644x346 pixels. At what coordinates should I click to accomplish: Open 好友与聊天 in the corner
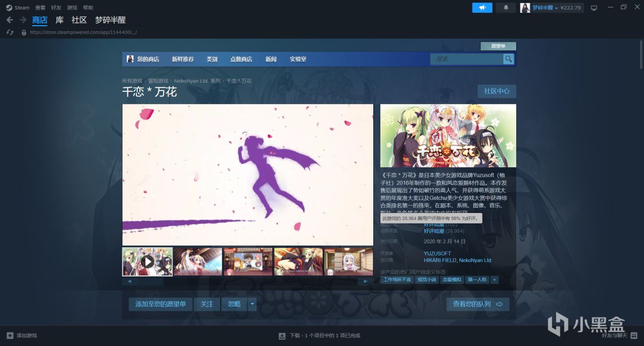(614, 335)
